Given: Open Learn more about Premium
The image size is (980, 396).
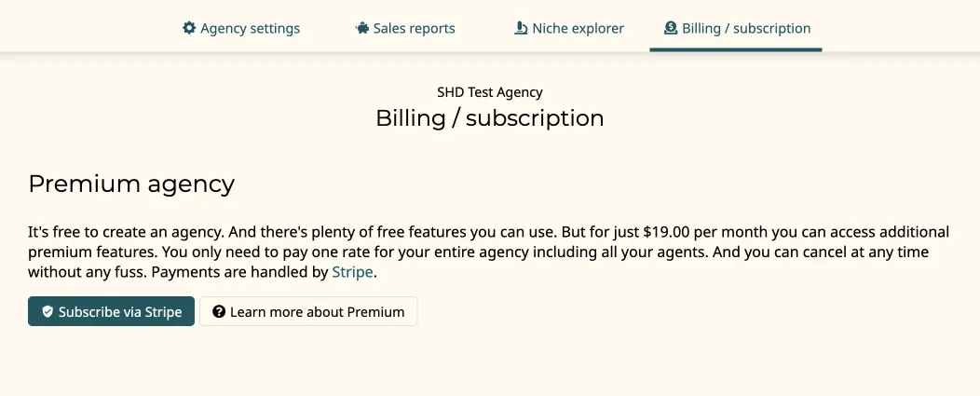Looking at the screenshot, I should pos(308,311).
